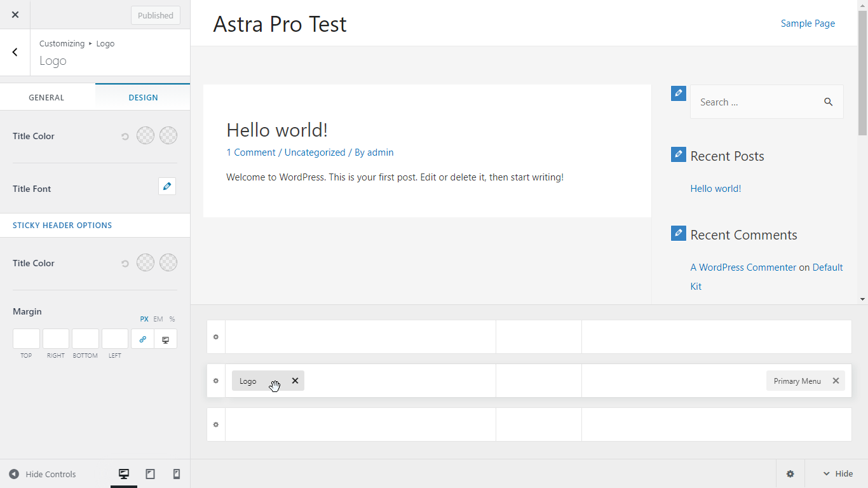The image size is (868, 488).
Task: Edit the Recent Comments widget pencil icon
Action: coord(679,233)
